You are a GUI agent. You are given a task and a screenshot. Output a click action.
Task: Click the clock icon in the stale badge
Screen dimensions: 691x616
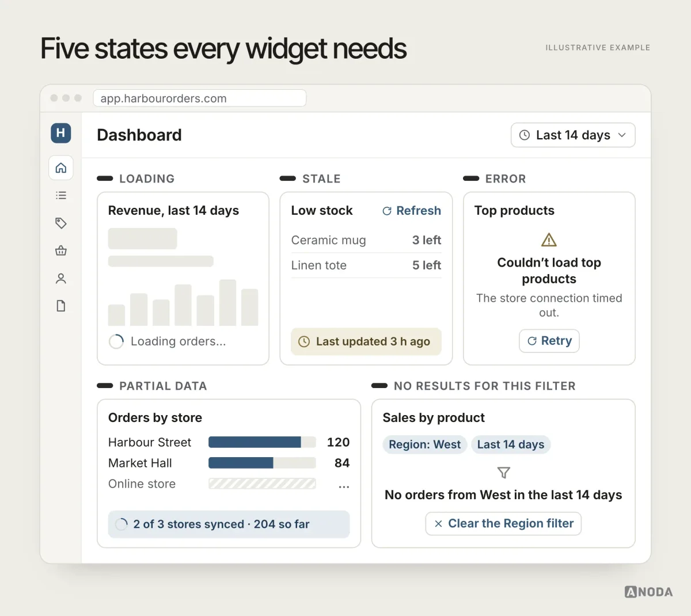(x=304, y=342)
